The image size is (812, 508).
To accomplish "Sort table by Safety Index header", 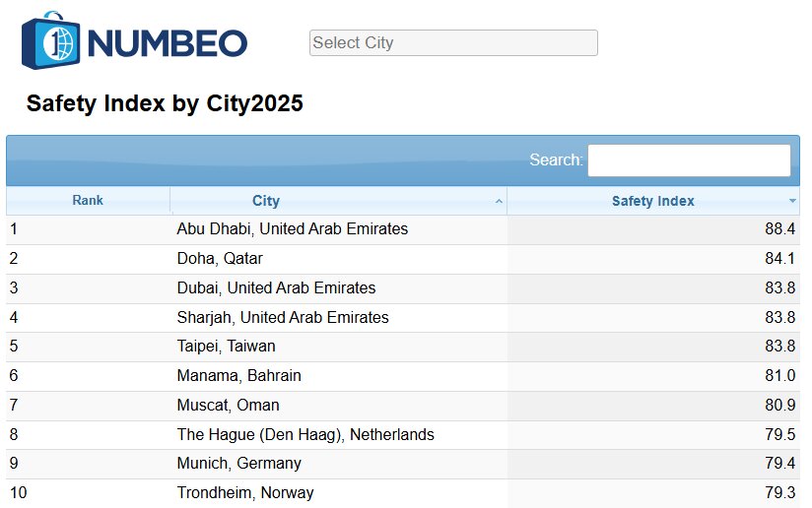I will click(x=652, y=201).
